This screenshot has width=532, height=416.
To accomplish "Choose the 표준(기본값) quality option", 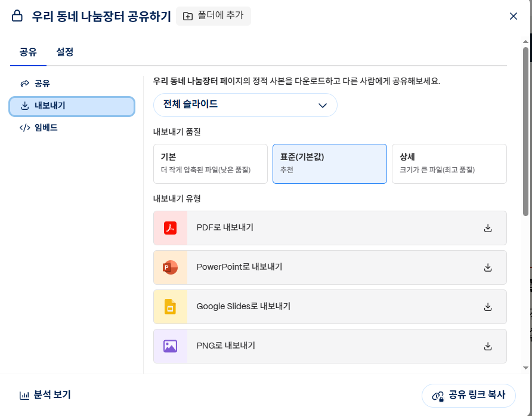I will point(330,164).
